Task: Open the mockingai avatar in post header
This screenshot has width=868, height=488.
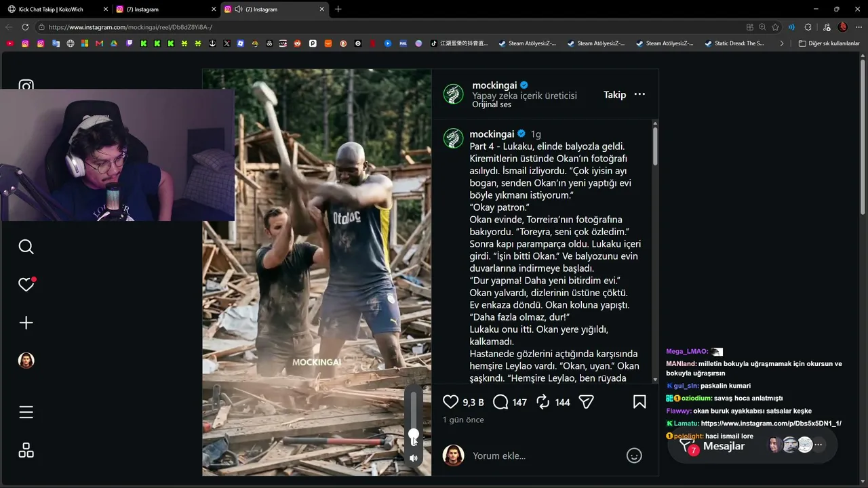Action: [x=454, y=94]
